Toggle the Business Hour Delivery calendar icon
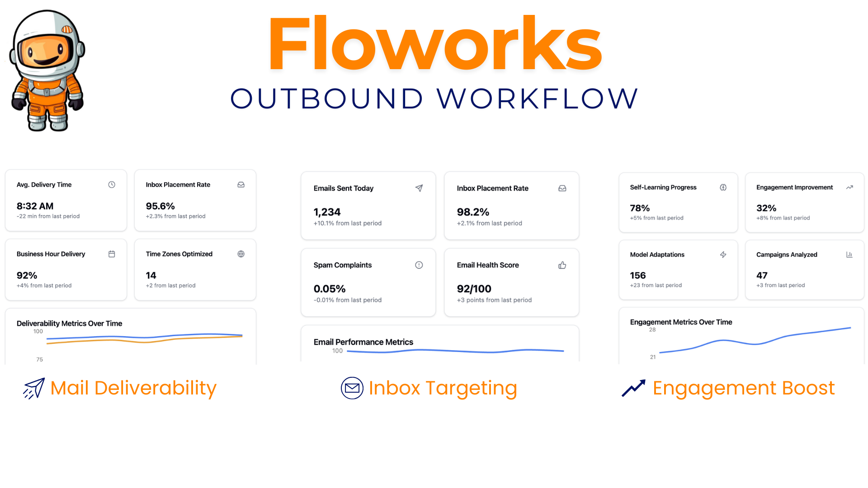The height and width of the screenshot is (488, 868). coord(112,254)
